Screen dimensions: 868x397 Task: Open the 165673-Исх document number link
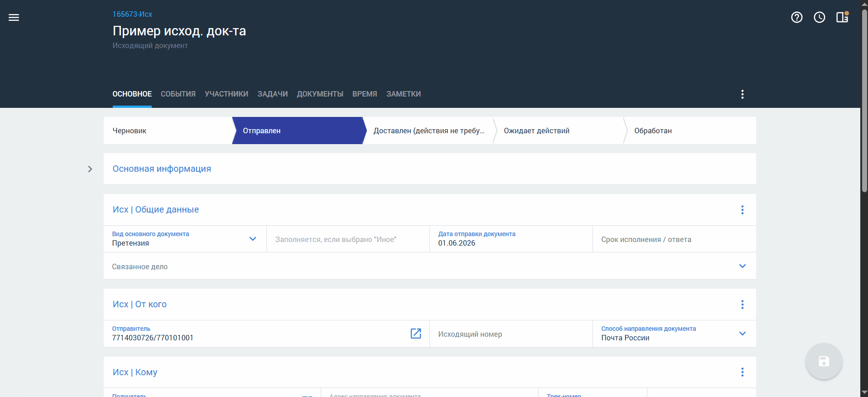132,15
